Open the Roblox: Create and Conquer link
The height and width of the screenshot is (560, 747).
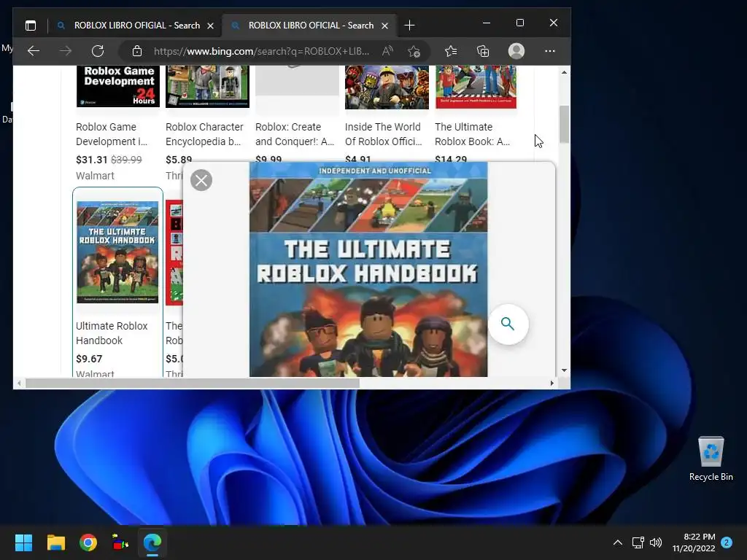tap(295, 134)
